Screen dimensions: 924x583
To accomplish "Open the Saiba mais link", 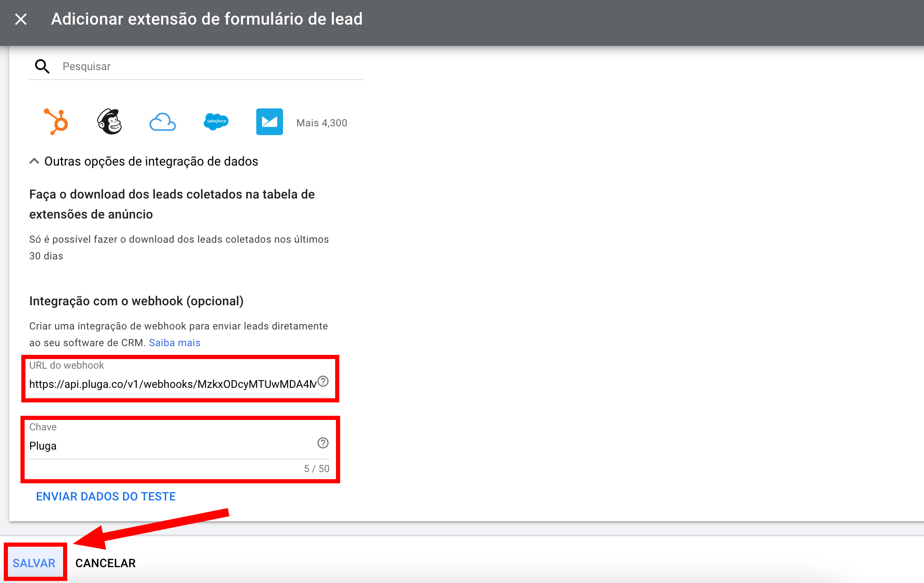I will tap(174, 343).
